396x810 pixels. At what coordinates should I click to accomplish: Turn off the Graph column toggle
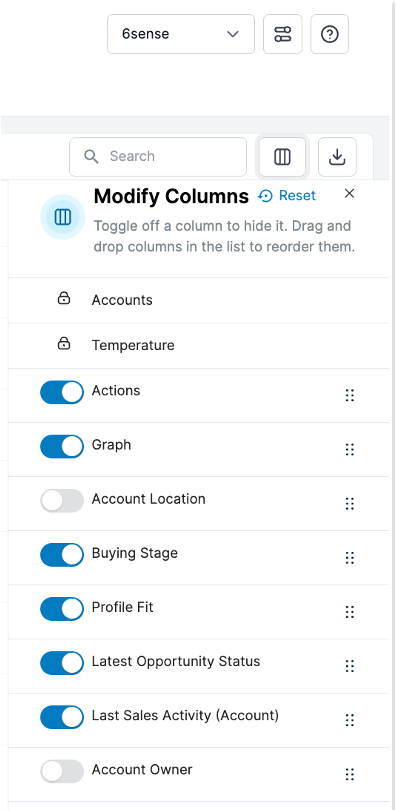(x=62, y=446)
